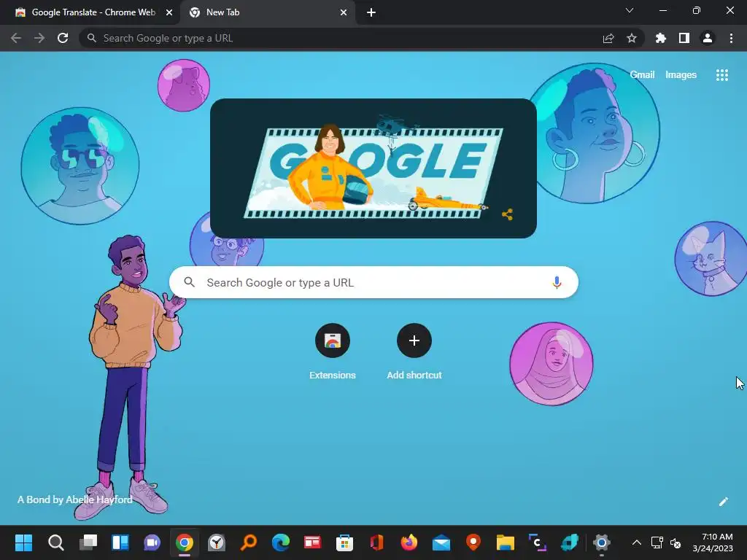Open clock showing 7:10 AM 3/24/2023
The height and width of the screenshot is (560, 747).
click(713, 542)
